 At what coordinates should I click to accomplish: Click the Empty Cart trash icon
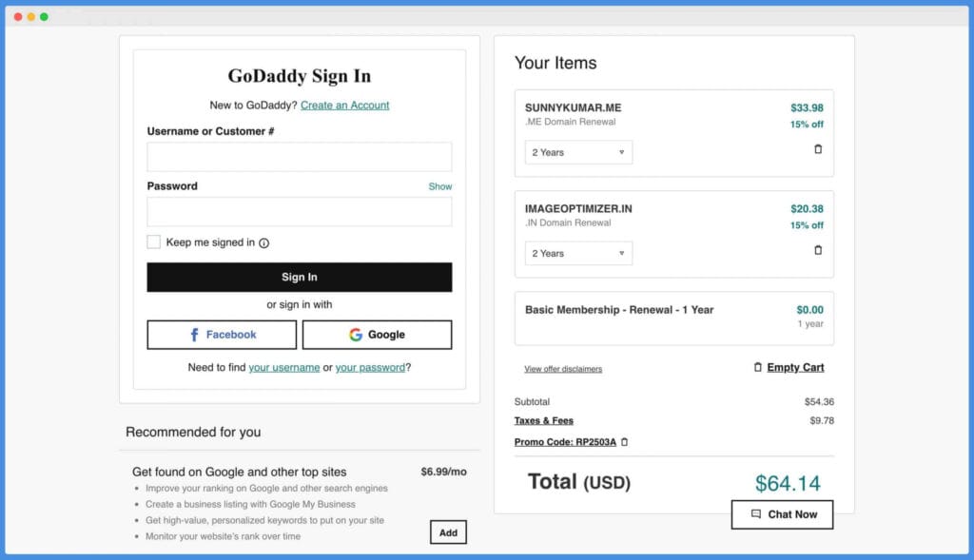pos(757,368)
